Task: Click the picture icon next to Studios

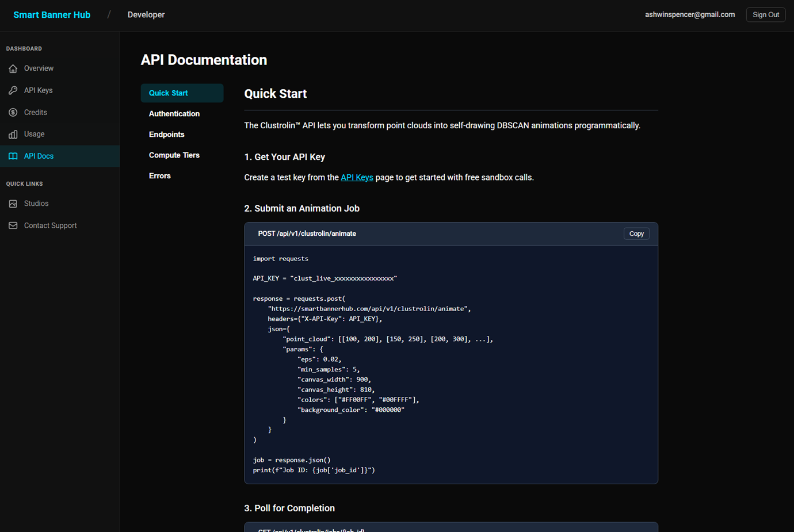Action: (13, 204)
